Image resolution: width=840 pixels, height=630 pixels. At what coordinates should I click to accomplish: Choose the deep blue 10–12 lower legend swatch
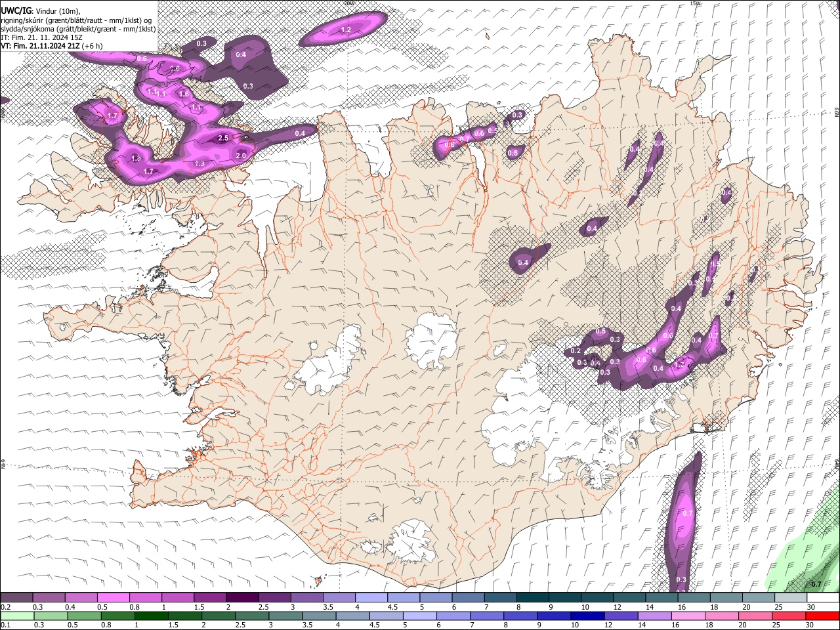(x=587, y=616)
